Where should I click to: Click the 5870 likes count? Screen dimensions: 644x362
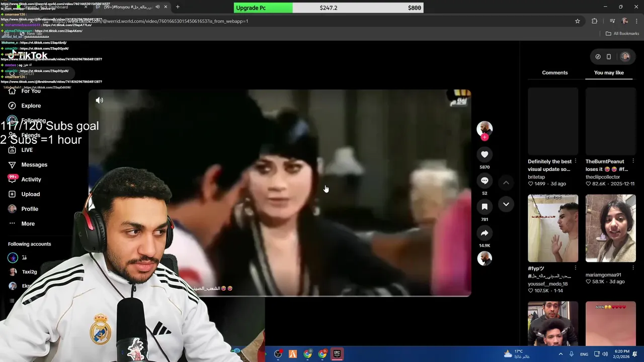(485, 167)
